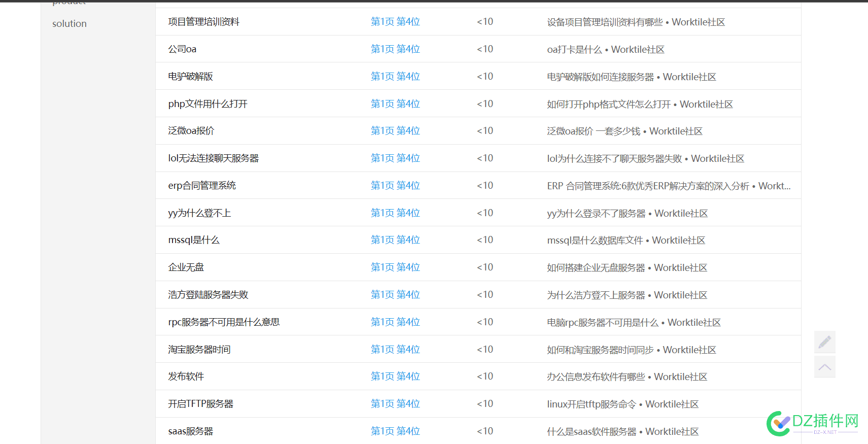Image resolution: width=868 pixels, height=444 pixels.
Task: Open ranking link for yy为什么登不上 row
Action: click(x=395, y=213)
